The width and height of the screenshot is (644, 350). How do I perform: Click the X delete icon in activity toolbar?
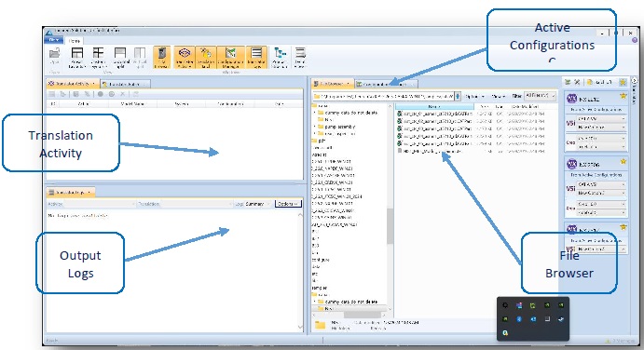(x=122, y=94)
